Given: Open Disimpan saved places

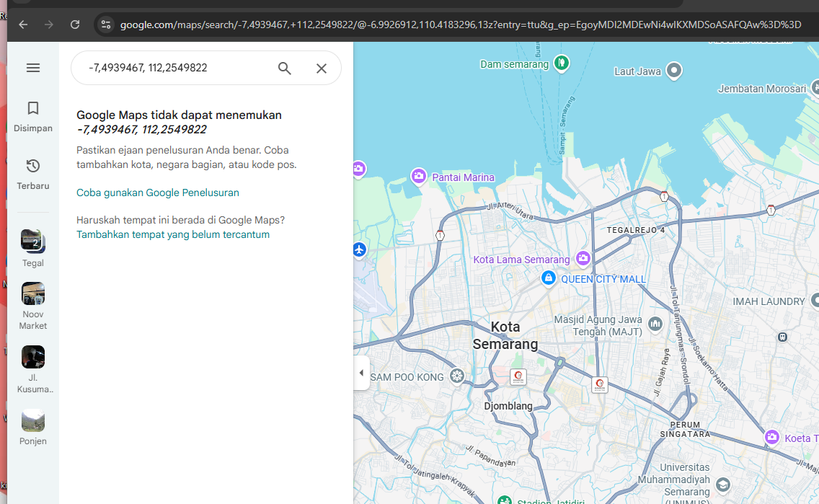Looking at the screenshot, I should 33,117.
